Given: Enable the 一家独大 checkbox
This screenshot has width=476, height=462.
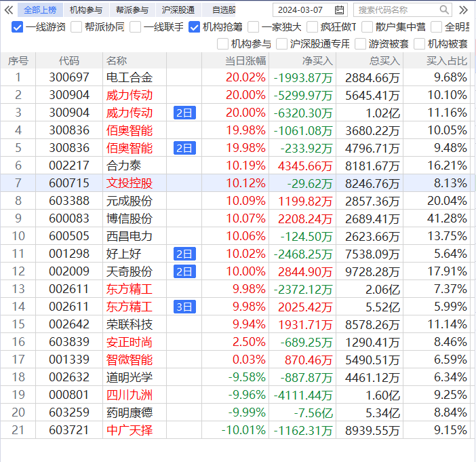Looking at the screenshot, I should (253, 27).
